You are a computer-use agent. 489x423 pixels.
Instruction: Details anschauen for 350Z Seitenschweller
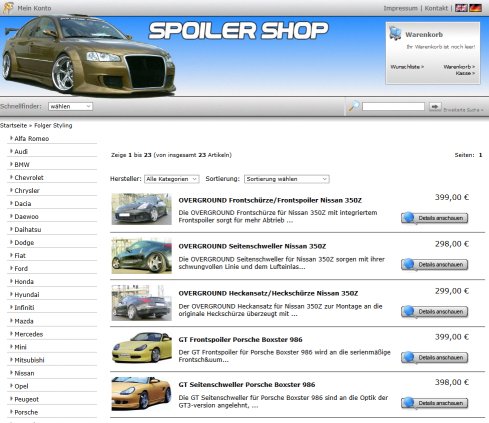pos(435,265)
